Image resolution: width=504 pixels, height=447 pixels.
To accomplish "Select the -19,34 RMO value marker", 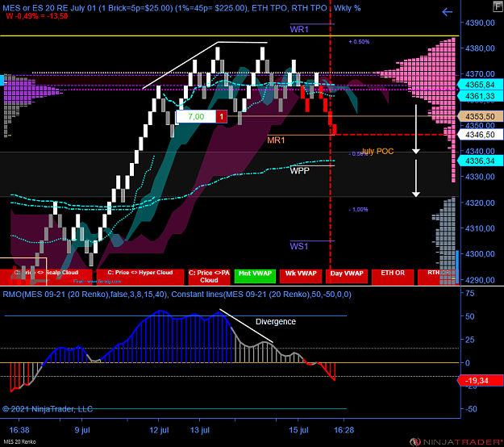I will point(480,381).
